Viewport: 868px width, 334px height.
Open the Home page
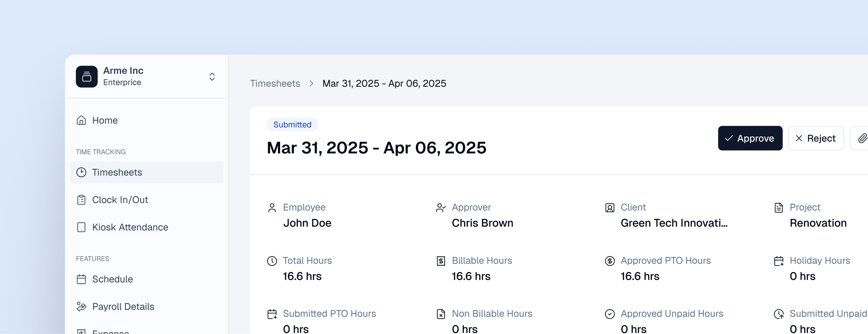tap(105, 120)
